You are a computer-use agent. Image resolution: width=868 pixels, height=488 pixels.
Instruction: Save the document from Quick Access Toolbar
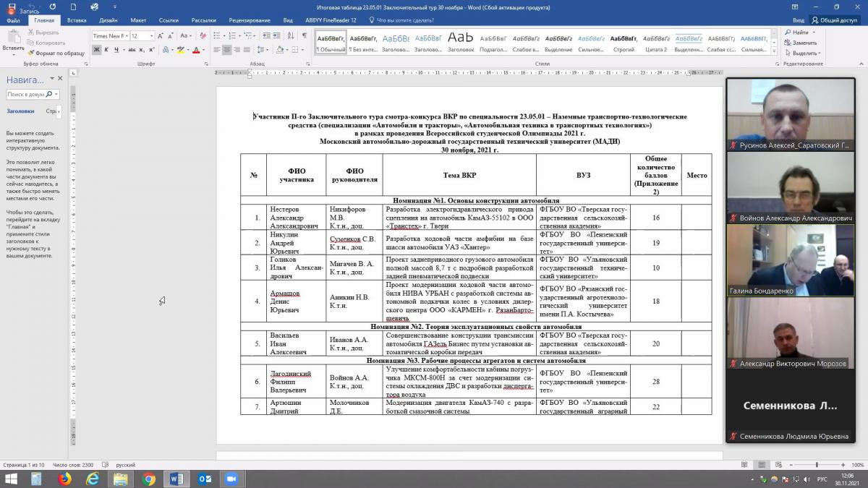coord(11,7)
